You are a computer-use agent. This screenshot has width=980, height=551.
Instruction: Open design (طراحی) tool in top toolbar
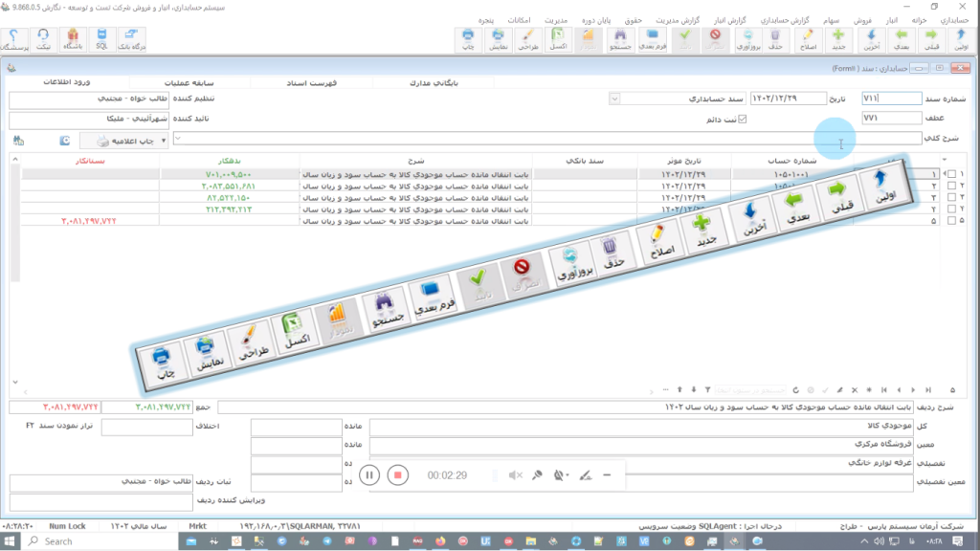(x=528, y=39)
